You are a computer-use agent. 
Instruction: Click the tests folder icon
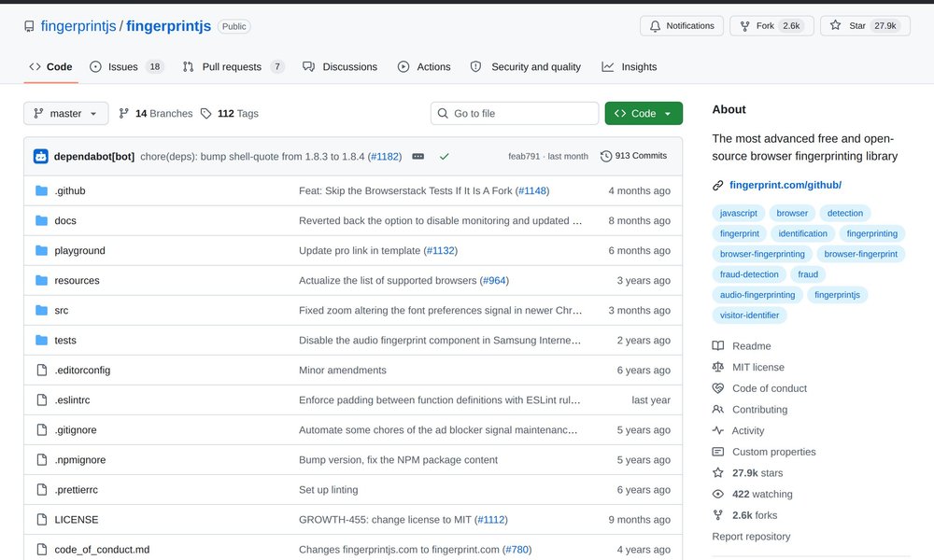[x=42, y=341]
